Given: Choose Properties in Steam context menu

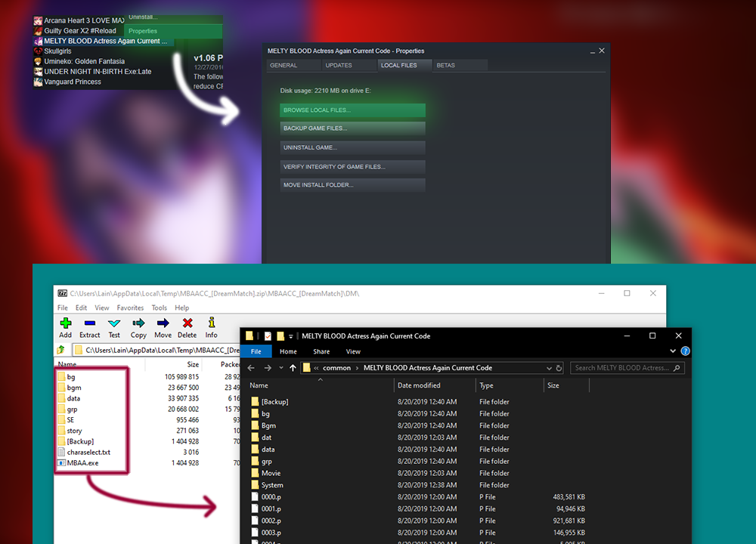Looking at the screenshot, I should [173, 31].
